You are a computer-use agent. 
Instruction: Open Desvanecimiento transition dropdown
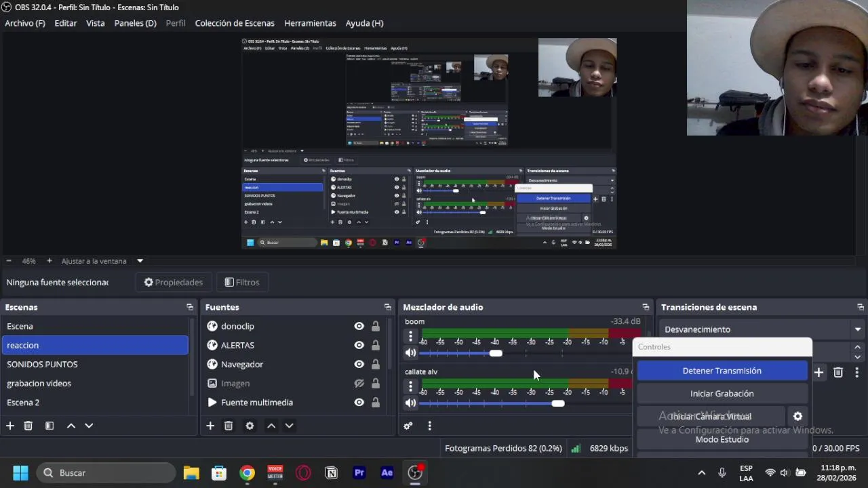pyautogui.click(x=763, y=329)
